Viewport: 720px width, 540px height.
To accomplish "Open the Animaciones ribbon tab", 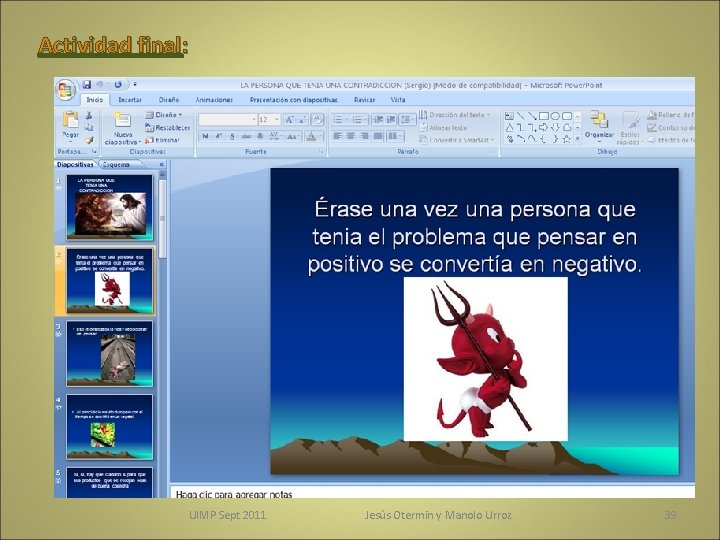I will tap(214, 100).
